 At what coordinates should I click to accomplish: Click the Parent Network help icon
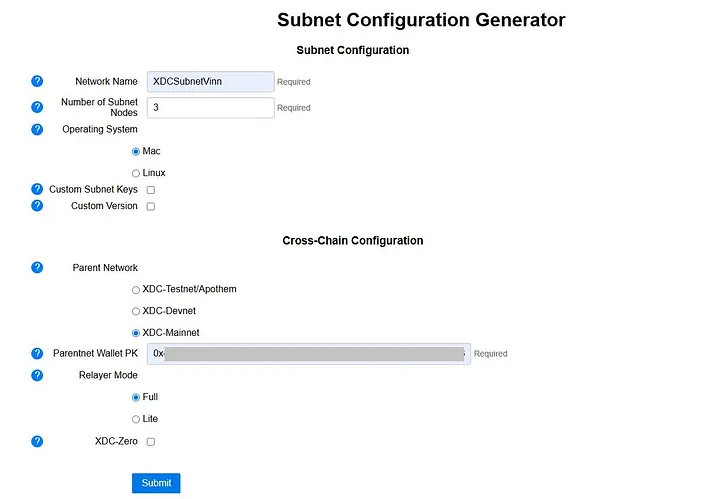click(37, 267)
